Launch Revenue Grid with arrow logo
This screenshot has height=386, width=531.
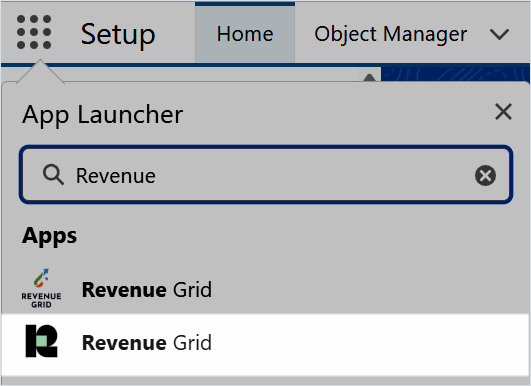click(41, 288)
